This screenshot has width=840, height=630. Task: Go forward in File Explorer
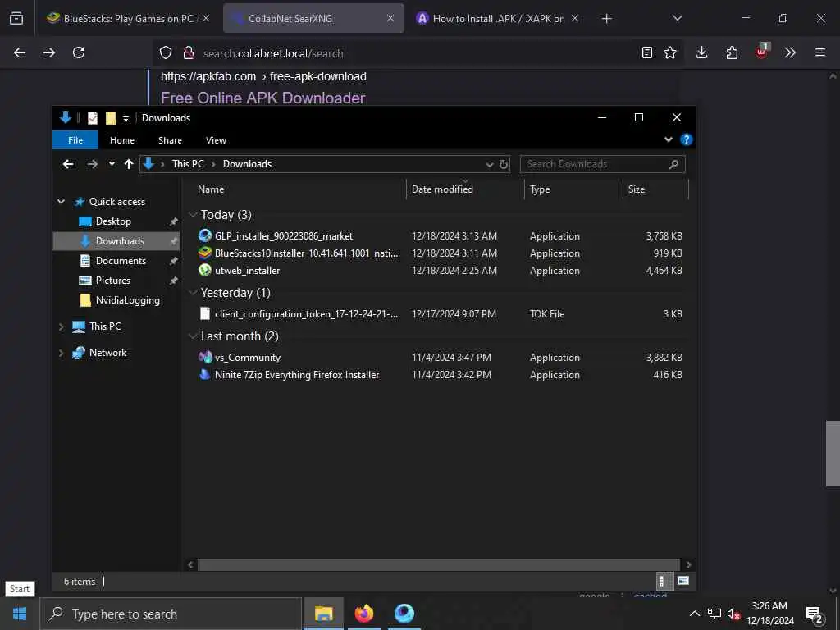(92, 164)
